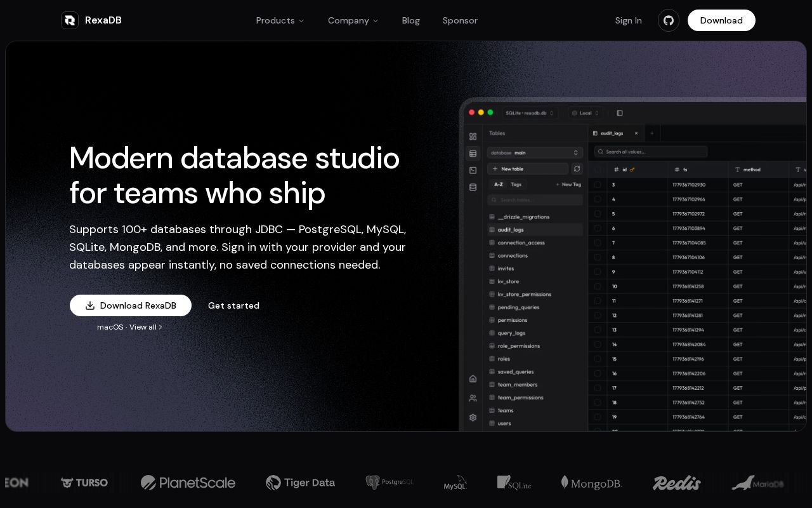Click the MongoDB leaf logo
Viewport: 812px width, 508px height.
591,483
